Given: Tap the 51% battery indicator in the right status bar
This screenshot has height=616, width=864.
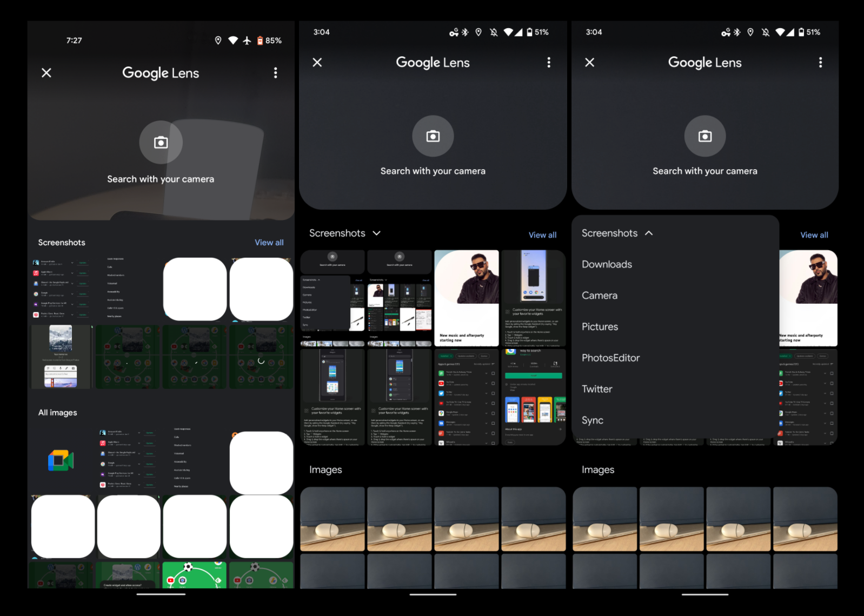Looking at the screenshot, I should point(809,32).
